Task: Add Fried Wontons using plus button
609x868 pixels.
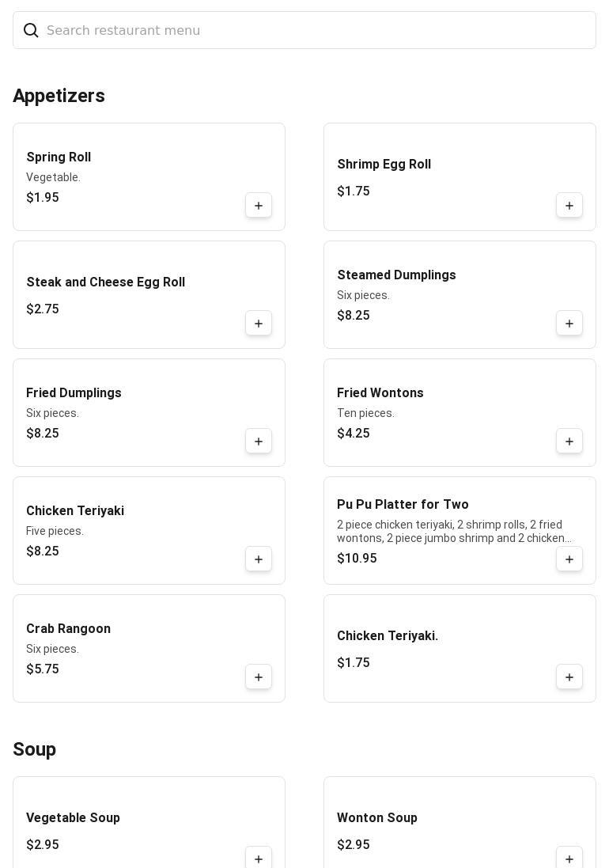Action: 569,442
